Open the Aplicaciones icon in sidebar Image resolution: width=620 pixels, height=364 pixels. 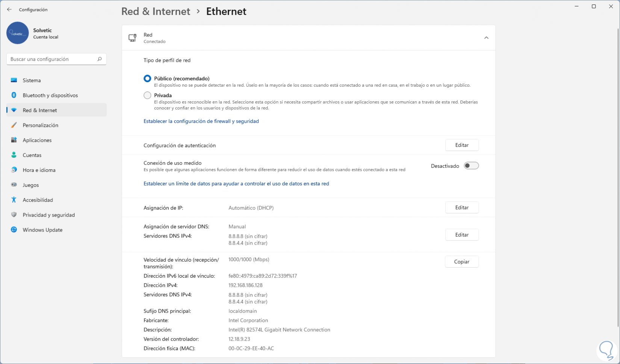tap(14, 140)
